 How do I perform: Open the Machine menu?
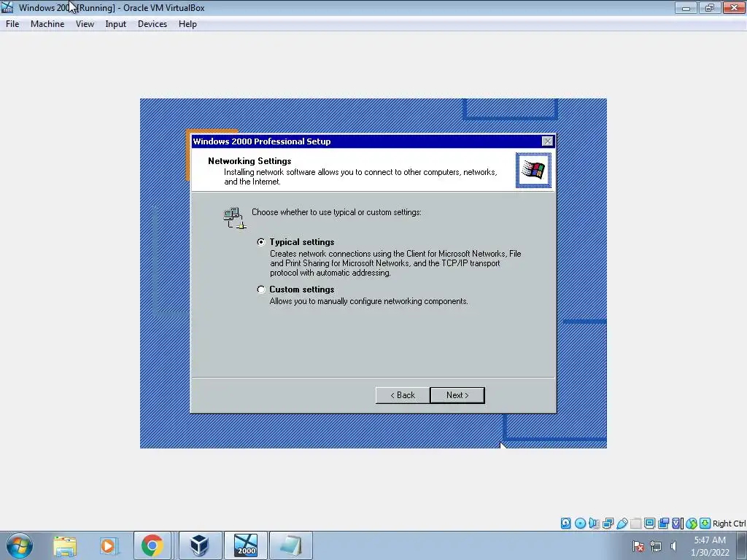tap(47, 24)
